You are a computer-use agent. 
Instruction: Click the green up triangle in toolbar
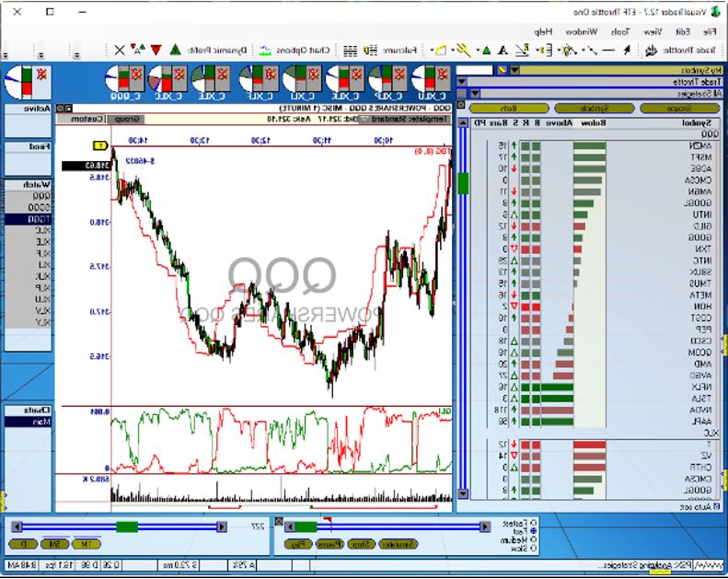click(176, 50)
